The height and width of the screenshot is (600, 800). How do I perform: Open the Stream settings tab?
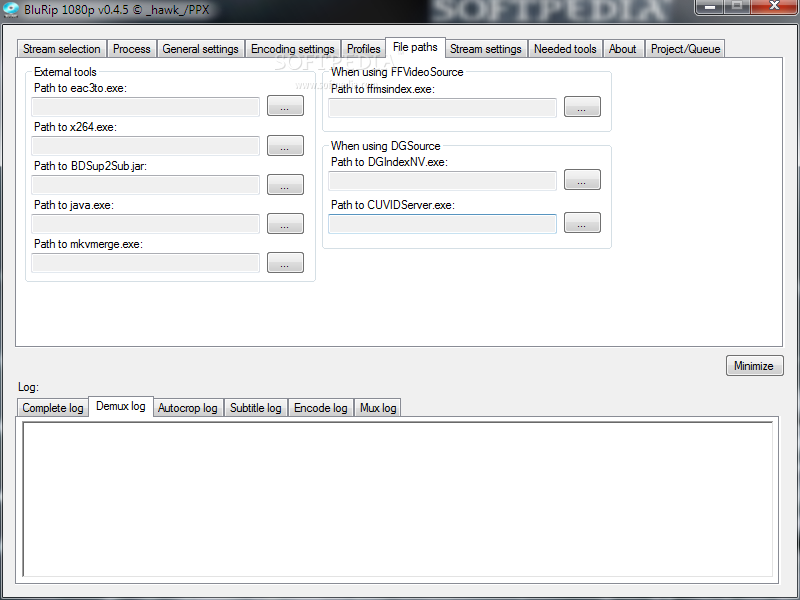point(486,49)
